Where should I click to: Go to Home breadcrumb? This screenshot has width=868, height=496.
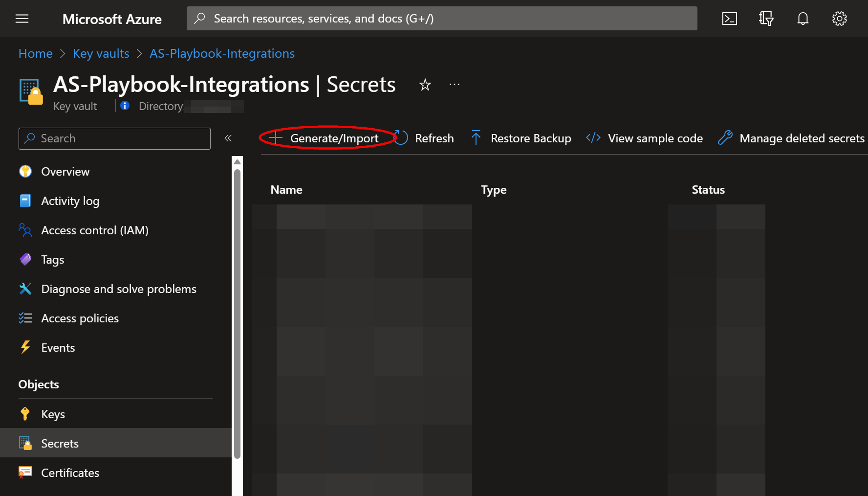(x=36, y=53)
